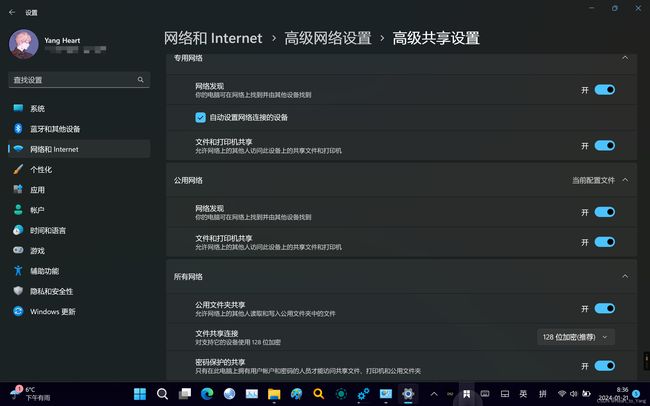Open 游戏 settings category

tap(79, 250)
